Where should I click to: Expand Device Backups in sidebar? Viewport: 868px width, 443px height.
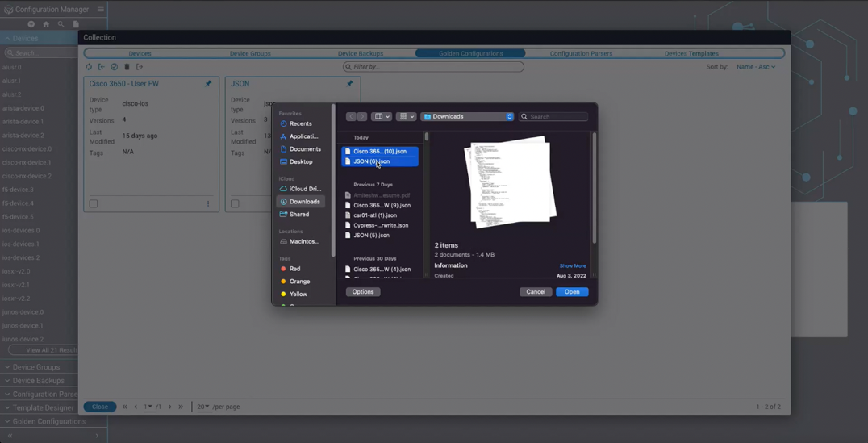(39, 381)
